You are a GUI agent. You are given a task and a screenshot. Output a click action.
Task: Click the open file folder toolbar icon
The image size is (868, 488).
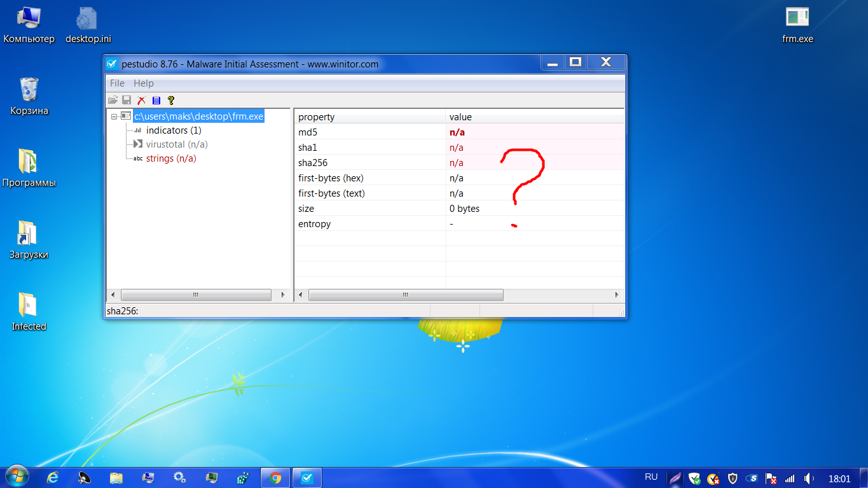click(x=113, y=100)
